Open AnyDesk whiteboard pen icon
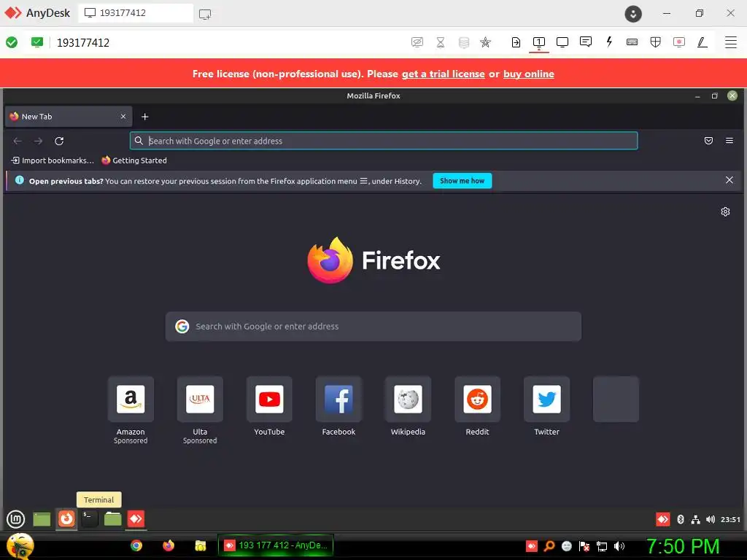 click(703, 42)
